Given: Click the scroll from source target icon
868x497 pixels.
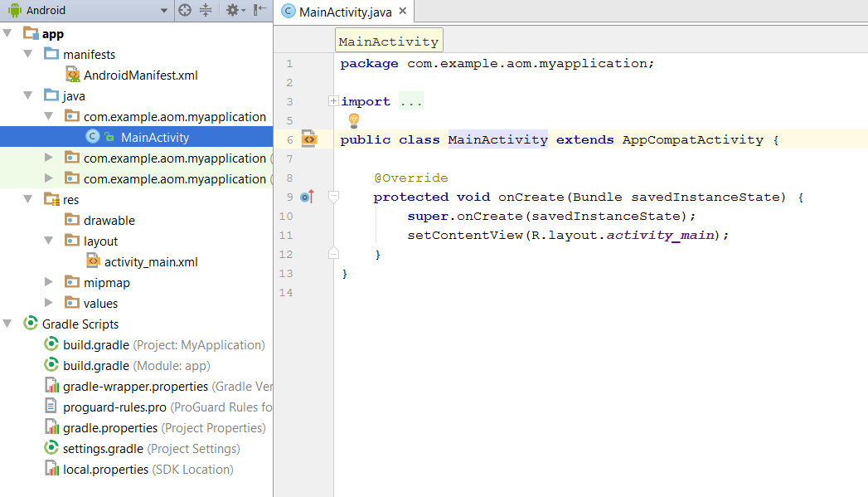Looking at the screenshot, I should [x=185, y=11].
